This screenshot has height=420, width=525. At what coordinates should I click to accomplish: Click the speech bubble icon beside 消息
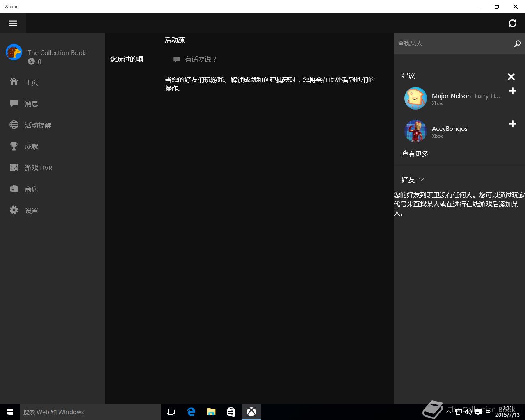[x=14, y=103]
